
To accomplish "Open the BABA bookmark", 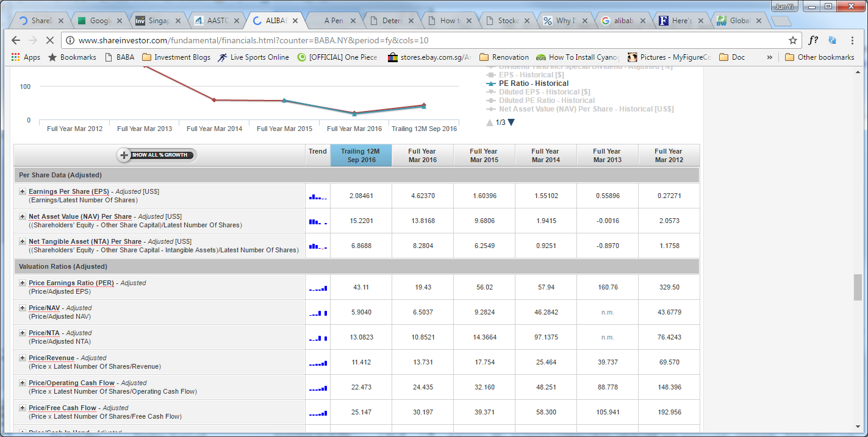I will 120,57.
